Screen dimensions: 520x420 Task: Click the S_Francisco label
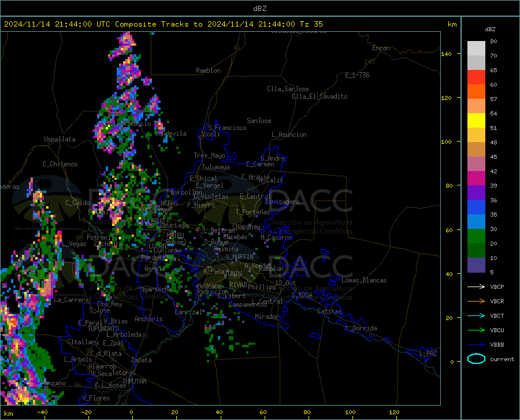(x=227, y=128)
